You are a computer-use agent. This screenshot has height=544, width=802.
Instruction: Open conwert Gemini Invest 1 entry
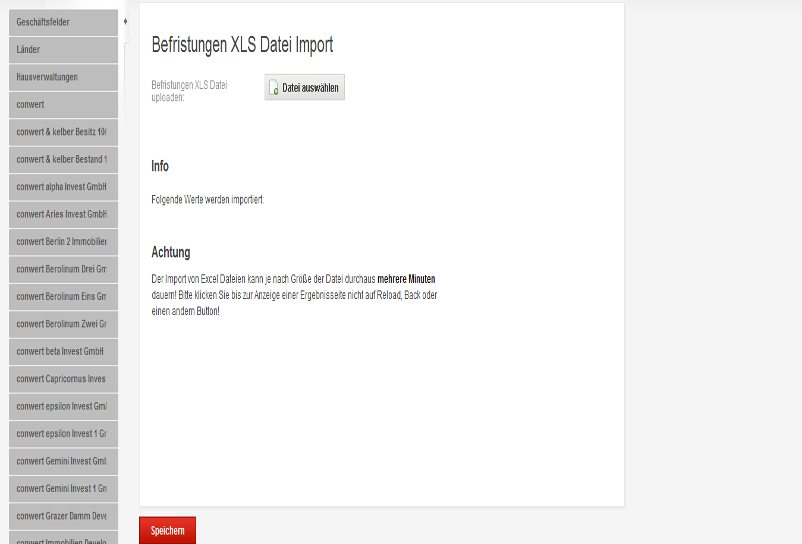(63, 489)
